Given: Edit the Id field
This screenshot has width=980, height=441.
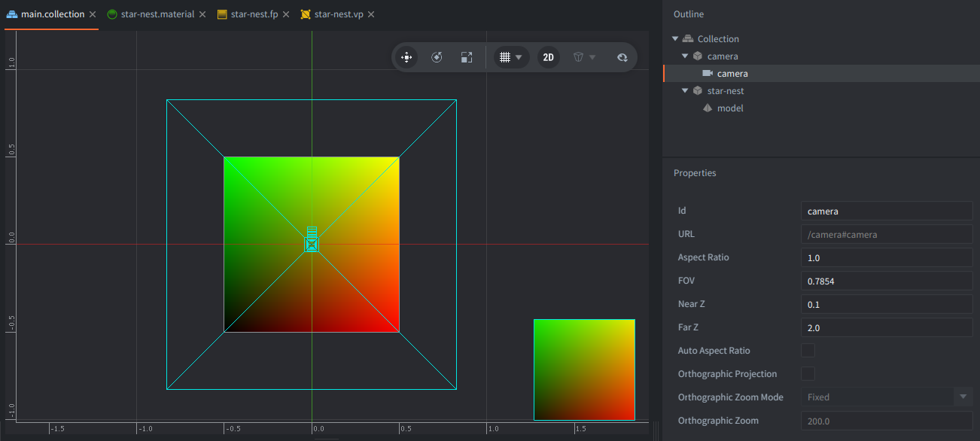Looking at the screenshot, I should (887, 211).
